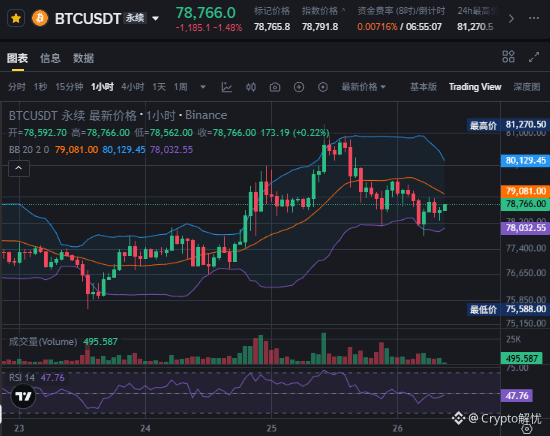Change candlestick chart style

tap(251, 87)
